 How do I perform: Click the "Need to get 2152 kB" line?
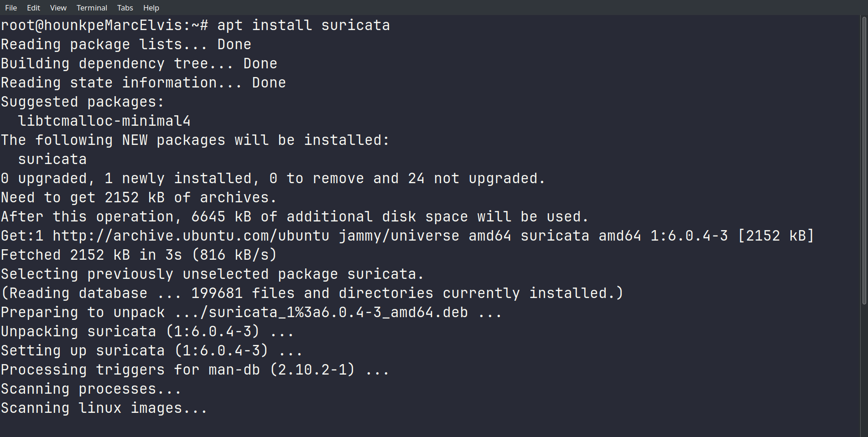[x=139, y=198]
